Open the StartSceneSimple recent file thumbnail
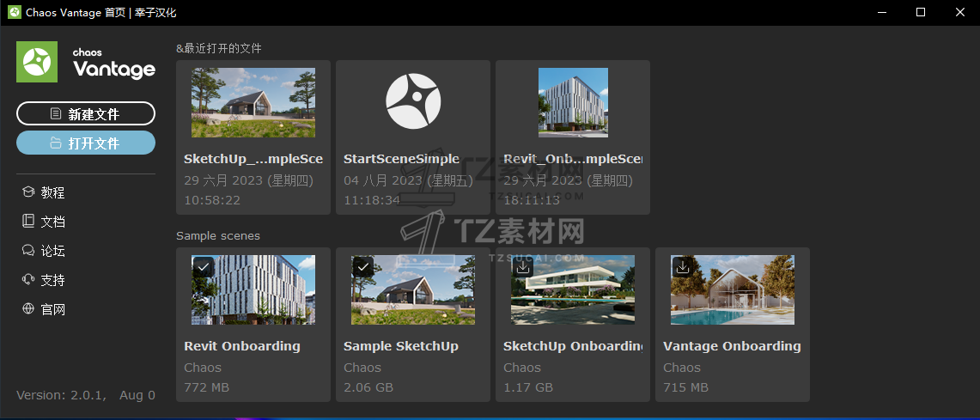 [413, 101]
